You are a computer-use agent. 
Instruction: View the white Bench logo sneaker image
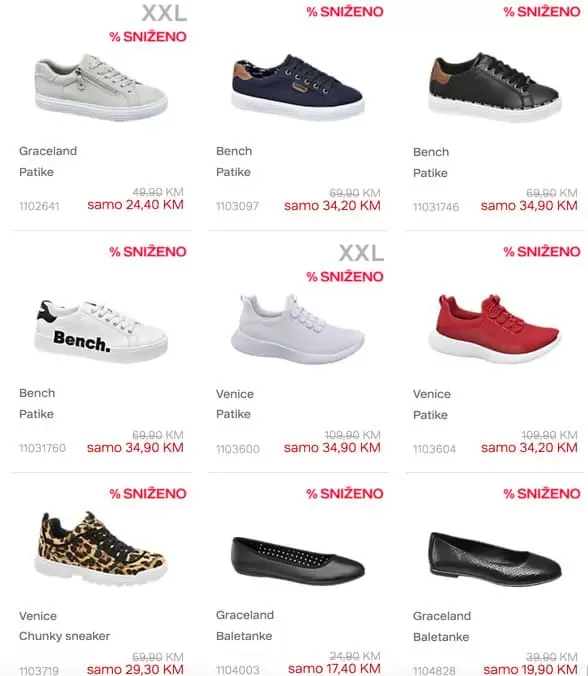tap(101, 331)
